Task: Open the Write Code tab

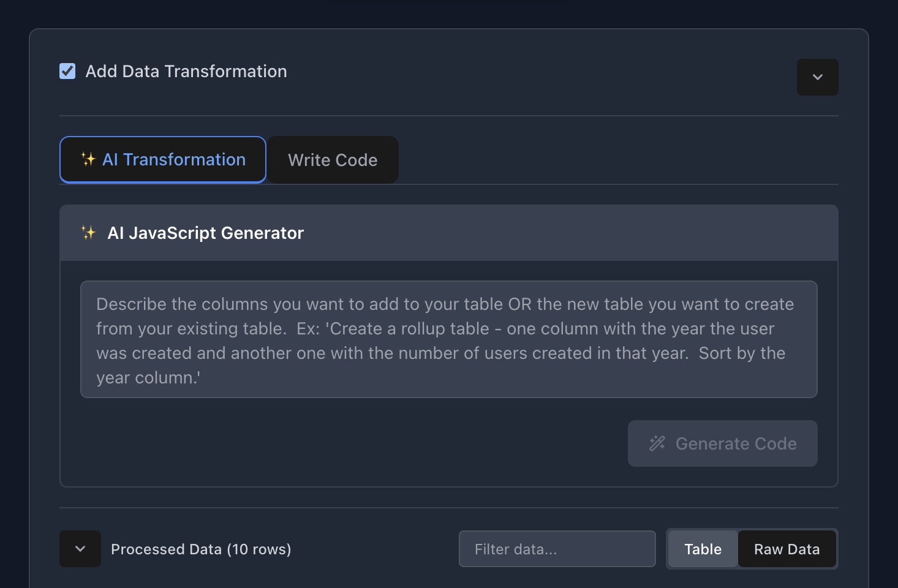Action: pyautogui.click(x=333, y=160)
